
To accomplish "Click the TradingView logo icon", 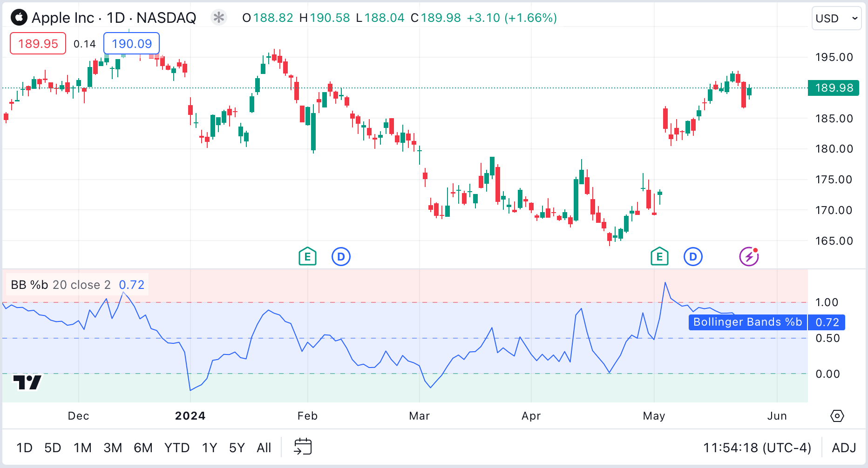I will [27, 382].
